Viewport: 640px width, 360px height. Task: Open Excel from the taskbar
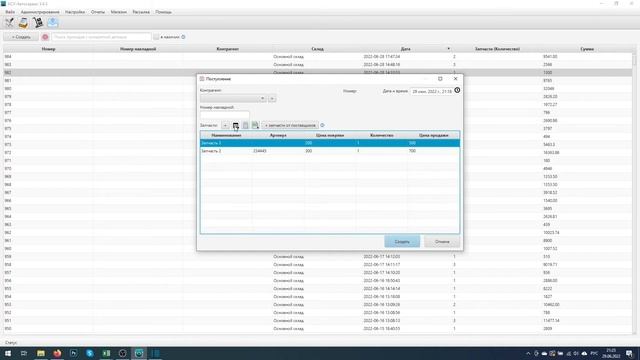pyautogui.click(x=106, y=353)
